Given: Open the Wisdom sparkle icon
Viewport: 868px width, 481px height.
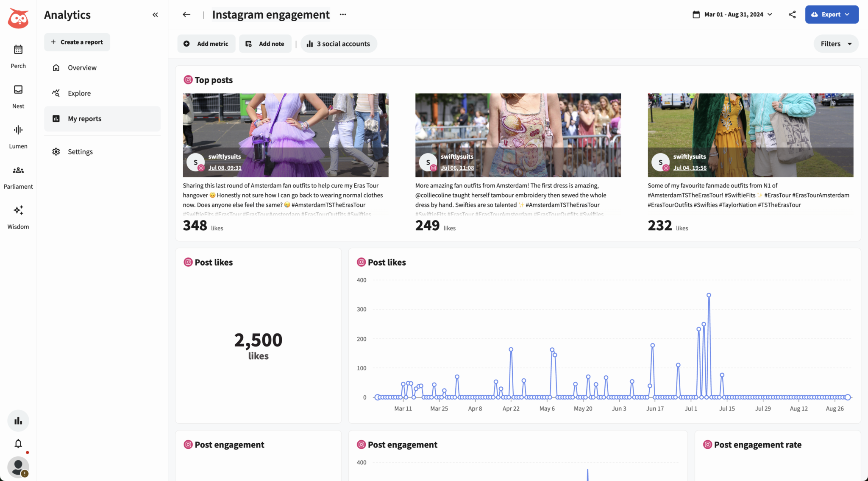Looking at the screenshot, I should click(18, 210).
